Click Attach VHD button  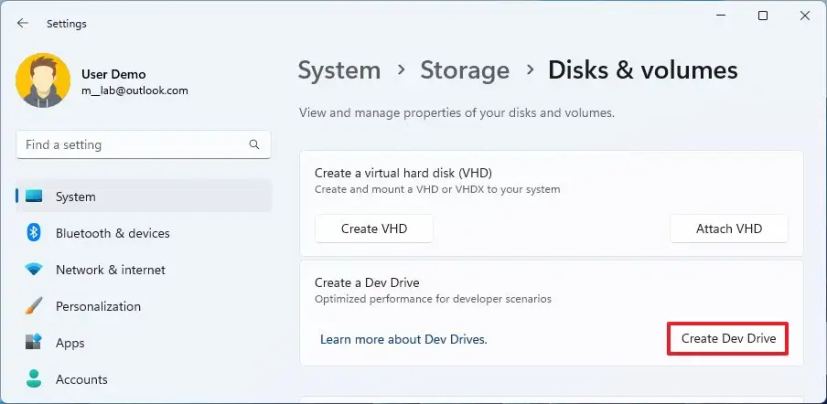coord(729,228)
